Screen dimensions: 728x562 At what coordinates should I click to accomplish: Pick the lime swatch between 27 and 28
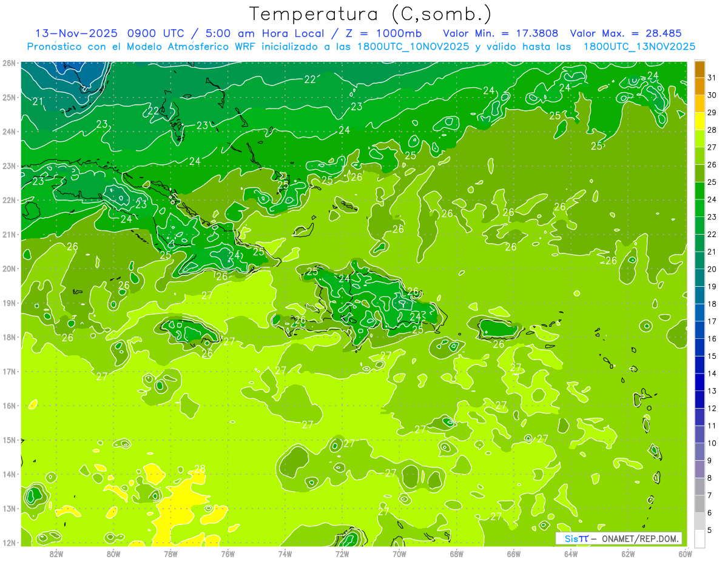point(699,139)
